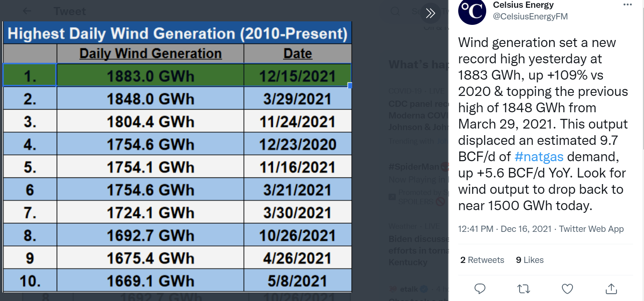Click the retweet icon under the tweet
Image resolution: width=644 pixels, height=301 pixels.
(x=524, y=289)
